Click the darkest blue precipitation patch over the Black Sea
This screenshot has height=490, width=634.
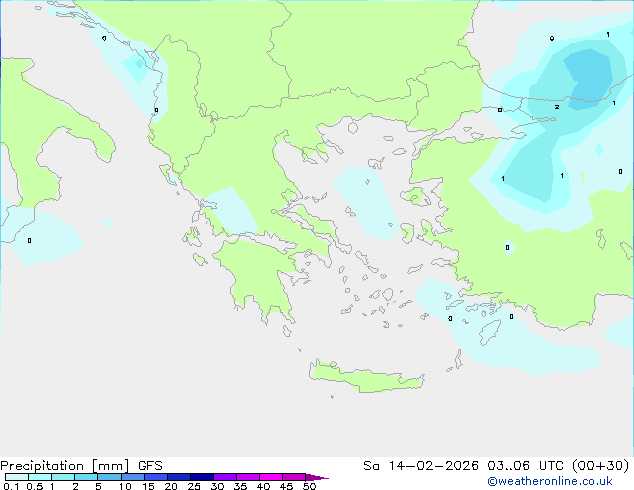point(588,79)
